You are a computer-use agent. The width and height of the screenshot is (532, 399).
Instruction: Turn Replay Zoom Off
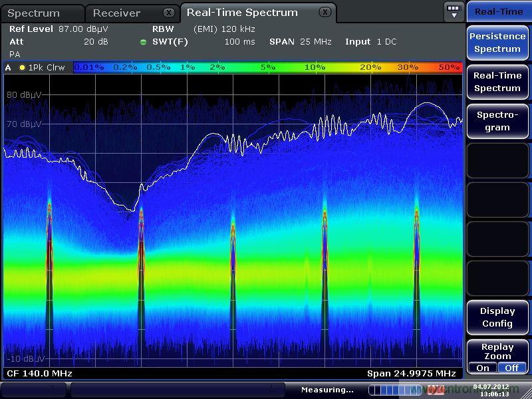pos(511,368)
